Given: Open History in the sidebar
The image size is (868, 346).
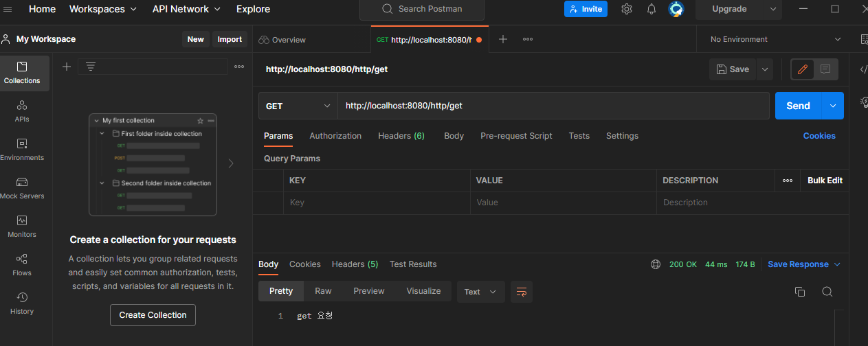Looking at the screenshot, I should coord(22,303).
